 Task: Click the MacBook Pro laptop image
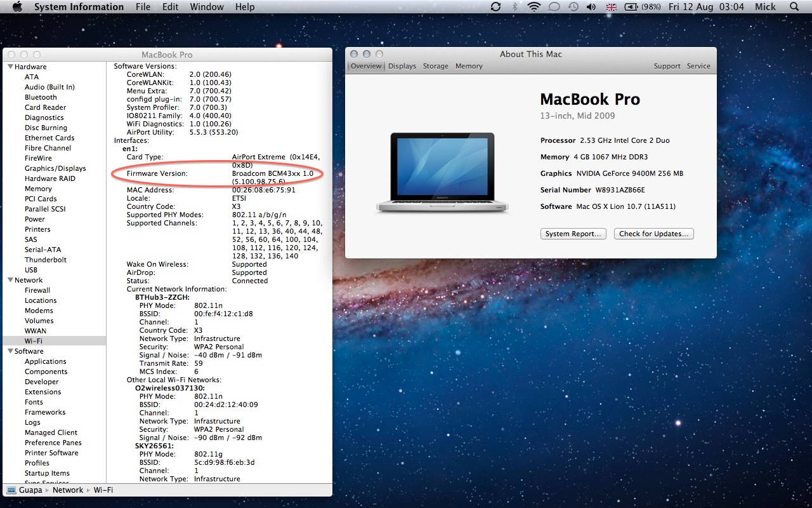pyautogui.click(x=442, y=172)
